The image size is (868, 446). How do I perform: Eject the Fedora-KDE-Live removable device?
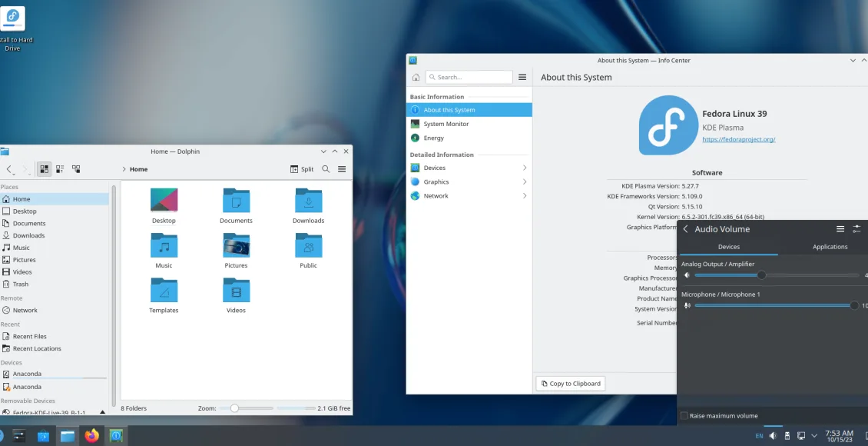(102, 413)
